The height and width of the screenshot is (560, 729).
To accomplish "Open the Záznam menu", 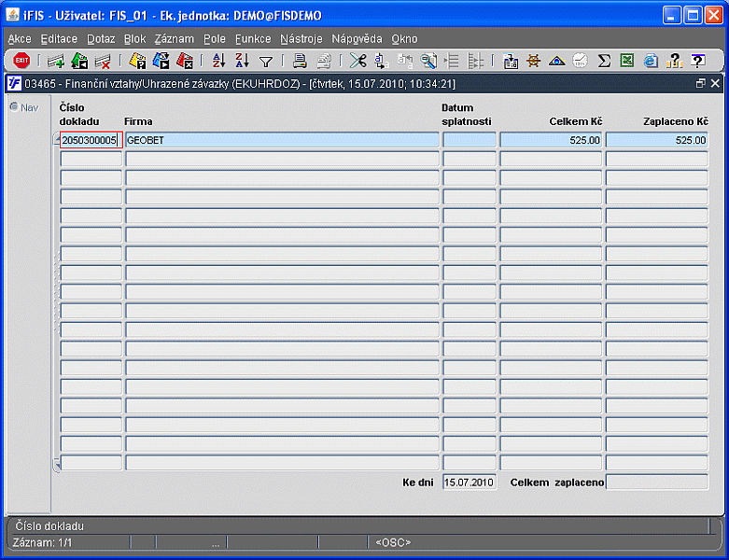I will point(175,39).
